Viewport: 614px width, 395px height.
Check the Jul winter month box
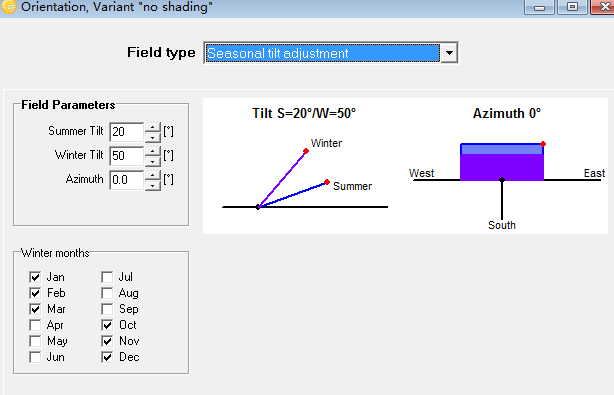(107, 277)
